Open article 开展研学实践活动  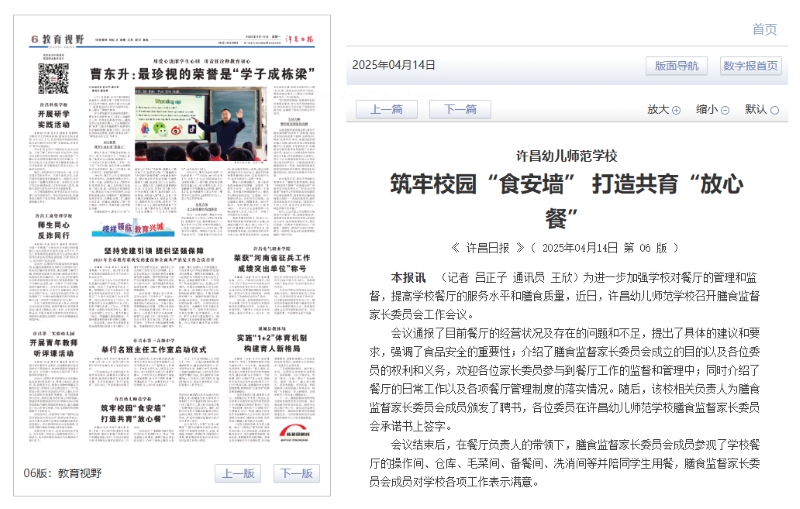pyautogui.click(x=54, y=119)
